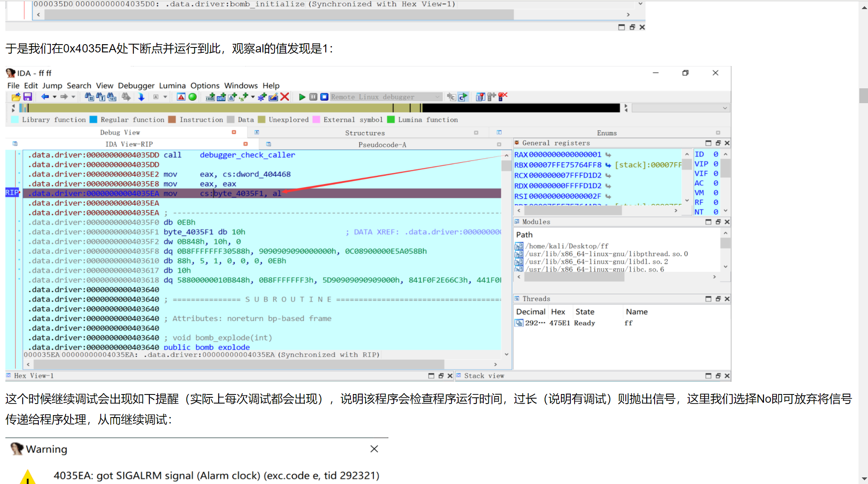Viewport: 868px width, 484px height.
Task: Click the Open file toolbar icon
Action: pos(16,97)
